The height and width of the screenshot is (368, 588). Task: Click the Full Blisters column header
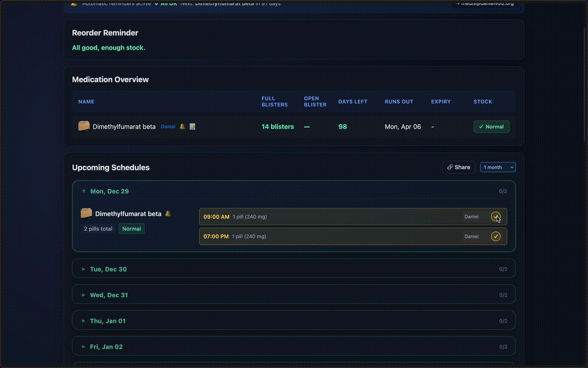pos(275,102)
